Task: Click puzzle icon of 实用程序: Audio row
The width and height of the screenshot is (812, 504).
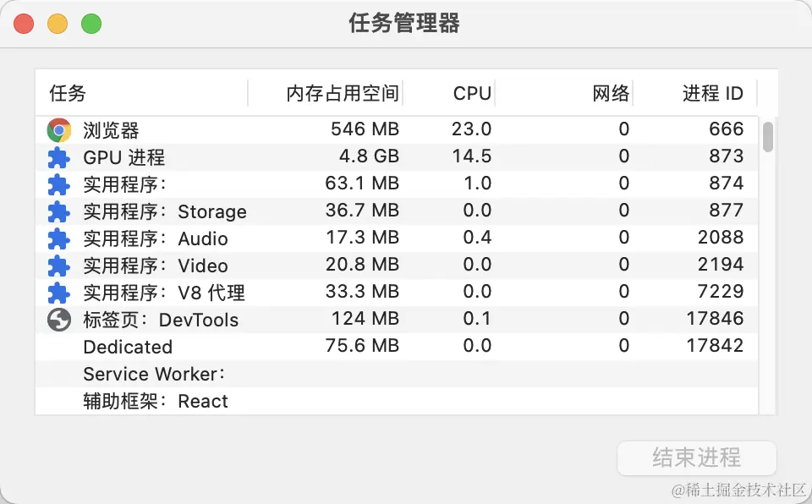Action: 58,238
